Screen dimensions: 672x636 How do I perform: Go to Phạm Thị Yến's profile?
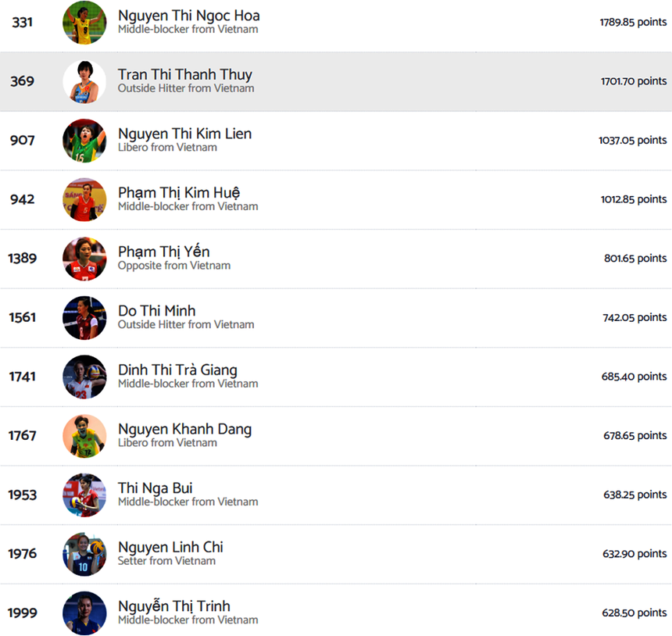tap(163, 252)
